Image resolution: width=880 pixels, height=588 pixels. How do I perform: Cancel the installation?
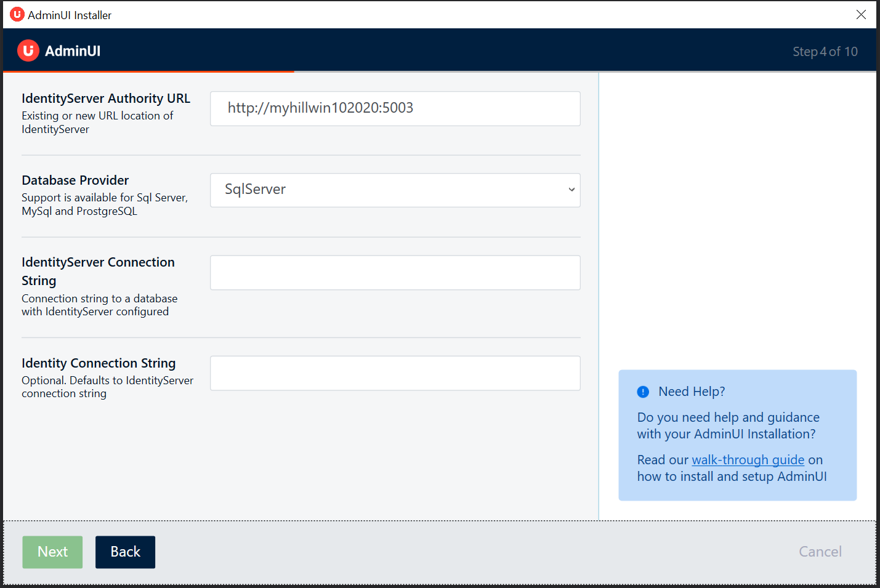[x=820, y=552]
